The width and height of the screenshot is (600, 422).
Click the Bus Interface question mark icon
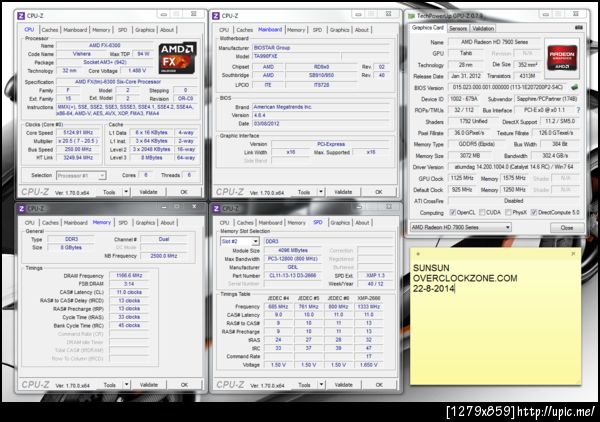pos(578,110)
